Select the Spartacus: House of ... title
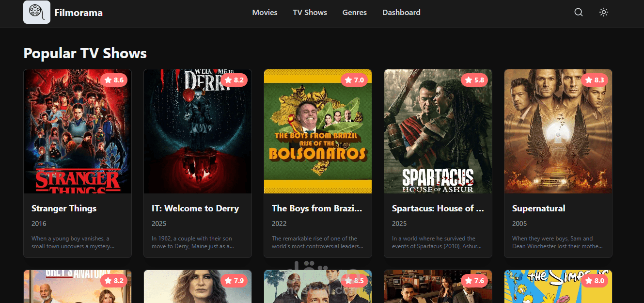 tap(438, 208)
